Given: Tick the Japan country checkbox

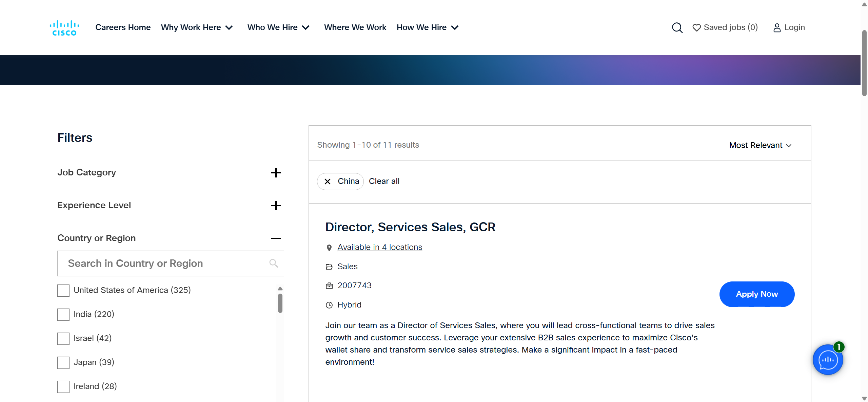Looking at the screenshot, I should click(x=63, y=362).
